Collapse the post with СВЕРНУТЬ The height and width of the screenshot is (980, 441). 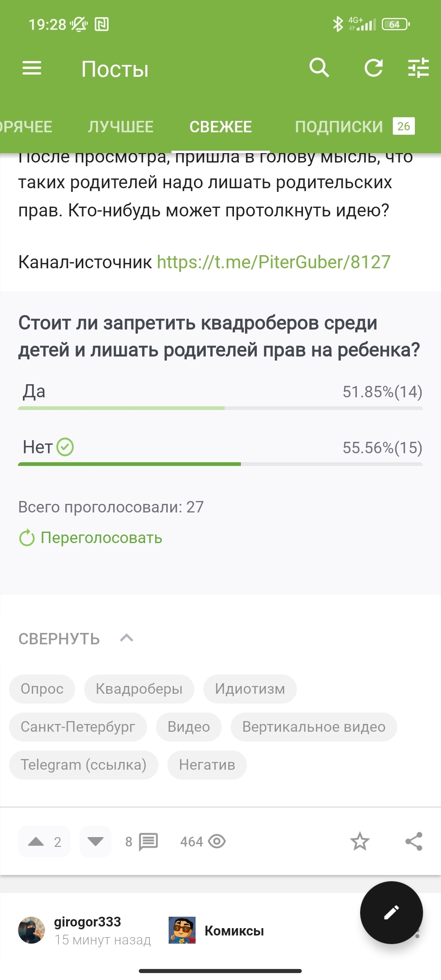pos(76,639)
